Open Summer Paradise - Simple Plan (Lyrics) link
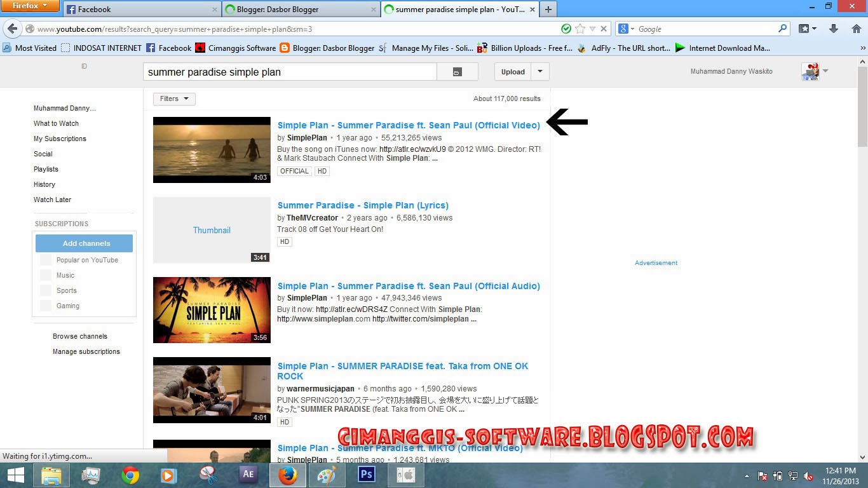This screenshot has width=868, height=488. [x=363, y=205]
